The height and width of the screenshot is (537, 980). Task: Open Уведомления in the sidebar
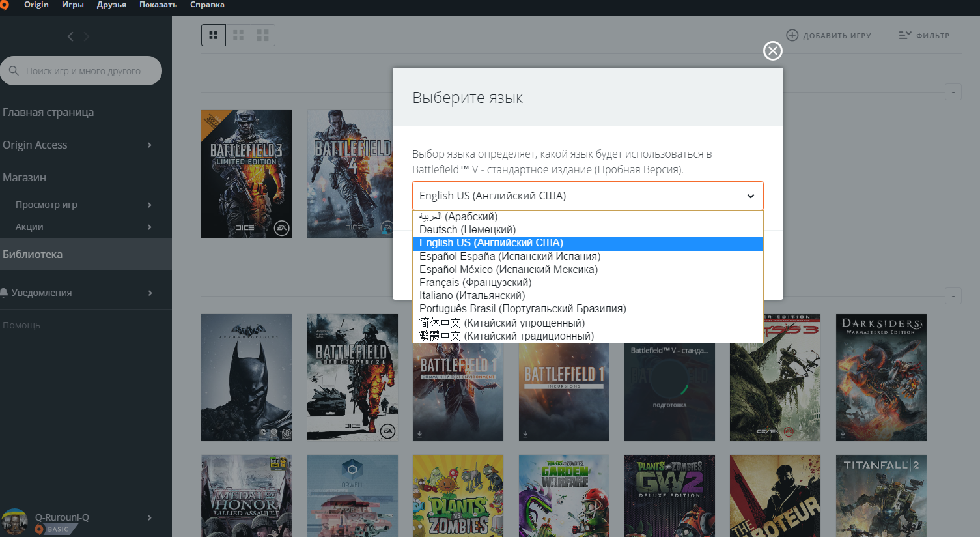point(42,293)
